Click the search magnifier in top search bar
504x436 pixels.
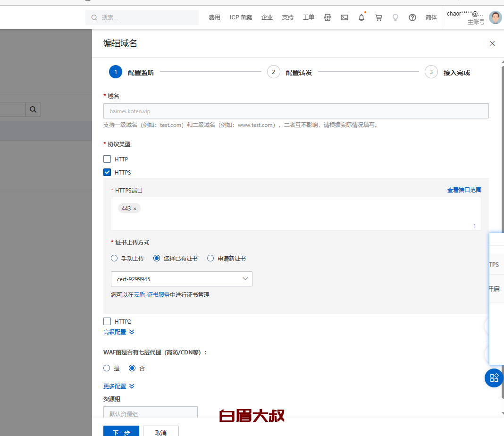(94, 17)
